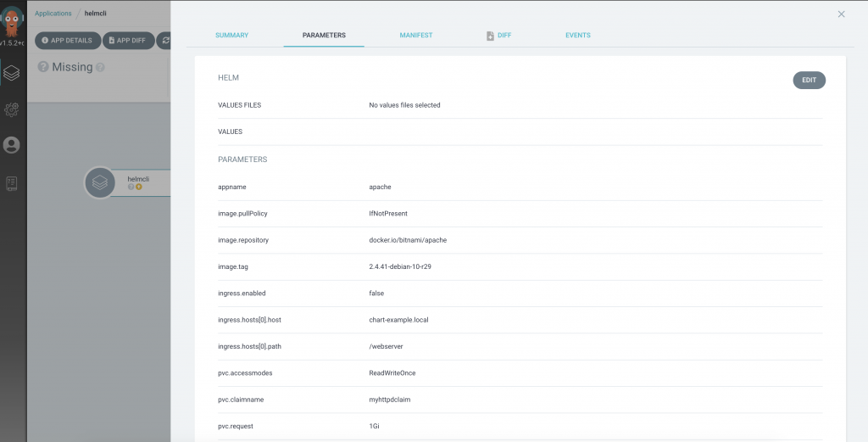Click the question mark icon before Missing
Image resolution: width=868 pixels, height=442 pixels.
[43, 67]
